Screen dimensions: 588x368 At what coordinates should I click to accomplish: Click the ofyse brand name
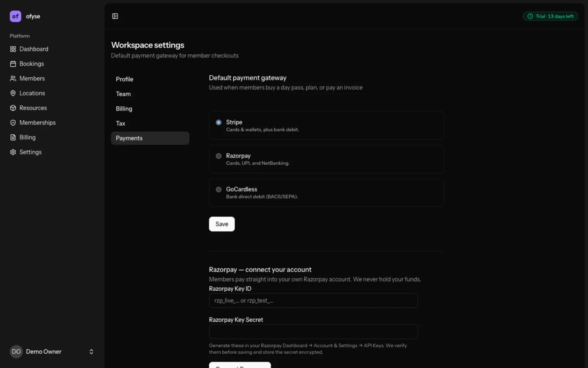click(x=33, y=16)
